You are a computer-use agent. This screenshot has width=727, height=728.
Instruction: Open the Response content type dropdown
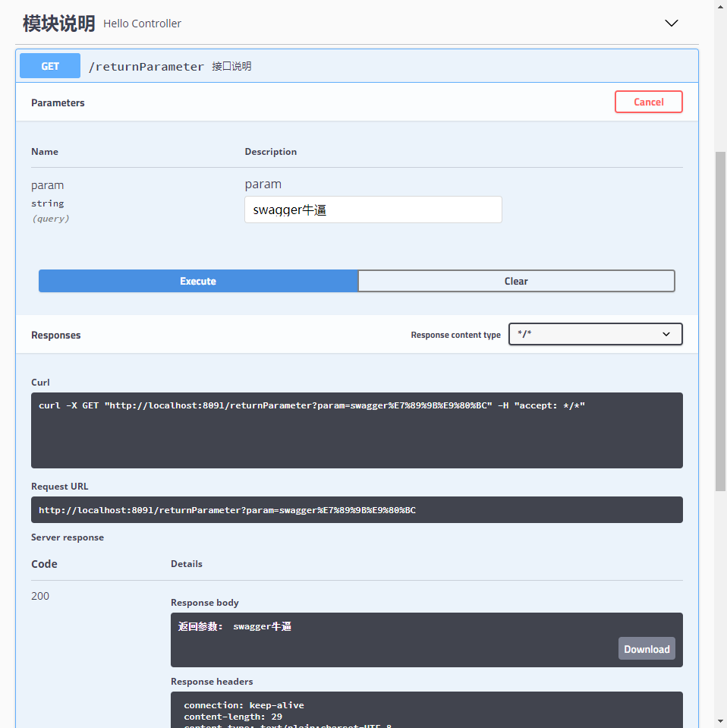click(596, 334)
